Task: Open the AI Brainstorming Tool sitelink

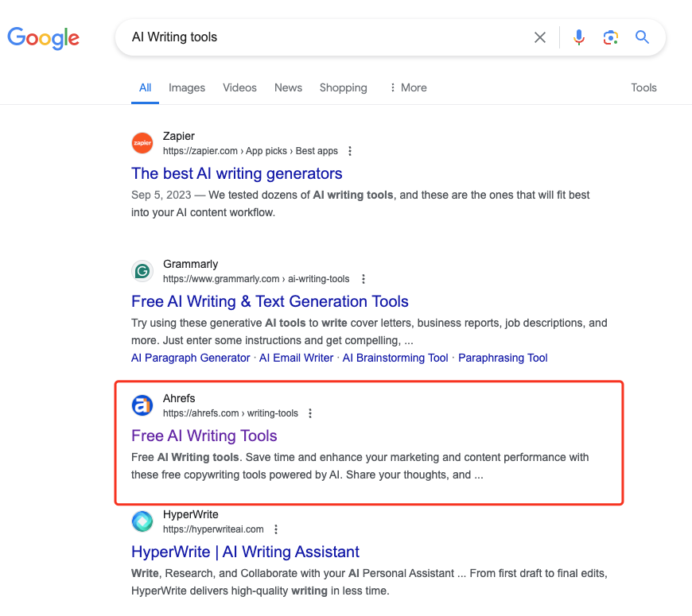Action: pos(395,358)
